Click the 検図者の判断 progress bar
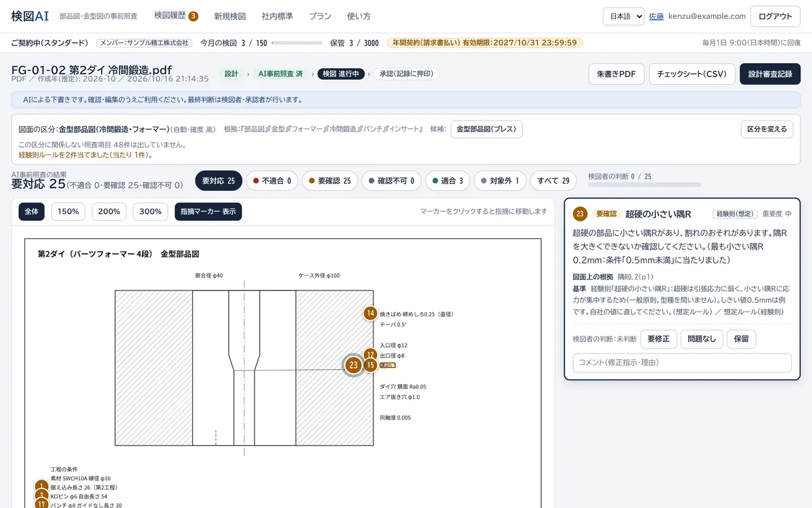The image size is (812, 508). point(645,184)
